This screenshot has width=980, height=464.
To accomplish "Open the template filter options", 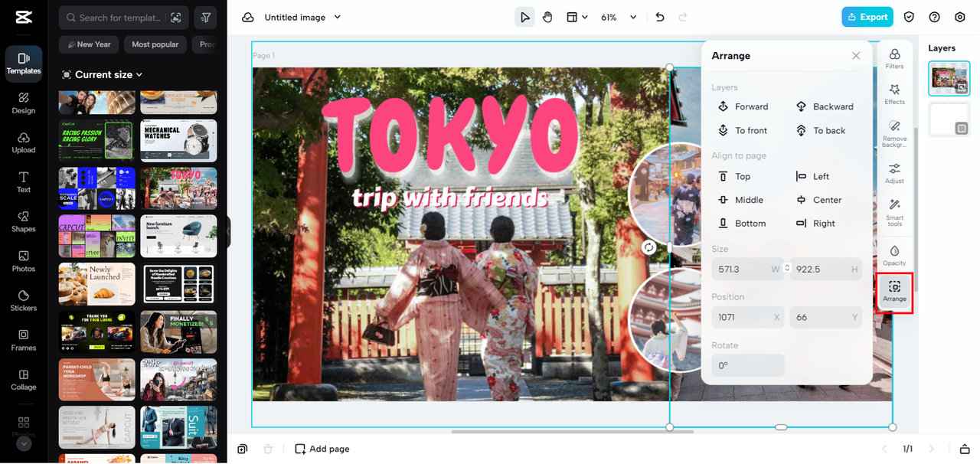I will tap(206, 18).
